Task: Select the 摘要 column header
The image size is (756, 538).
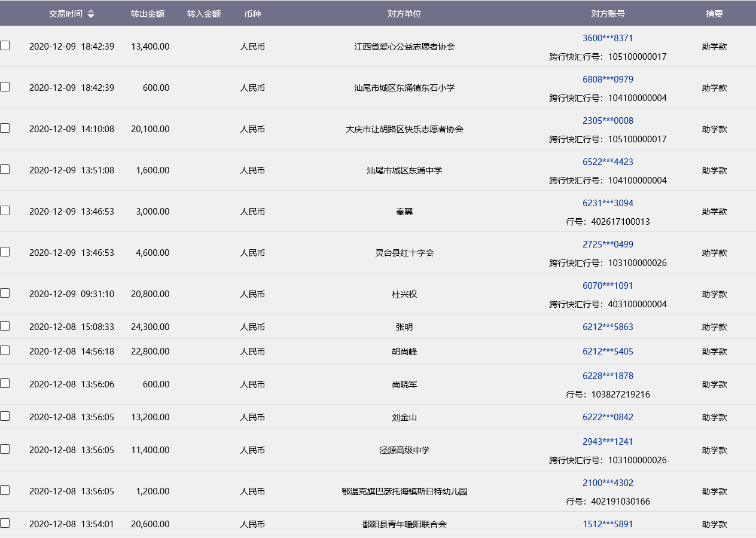Action: [x=714, y=14]
